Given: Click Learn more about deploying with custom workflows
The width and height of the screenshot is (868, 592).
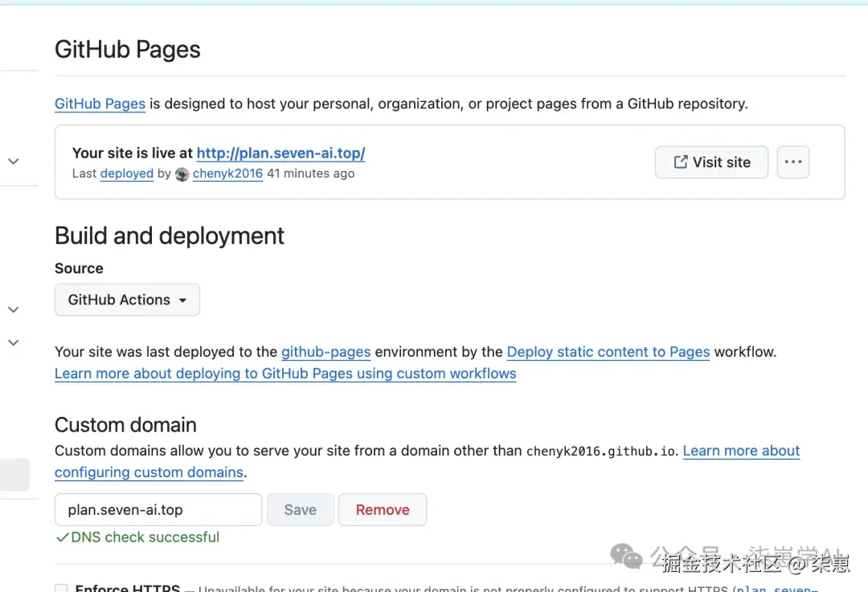Looking at the screenshot, I should [285, 374].
